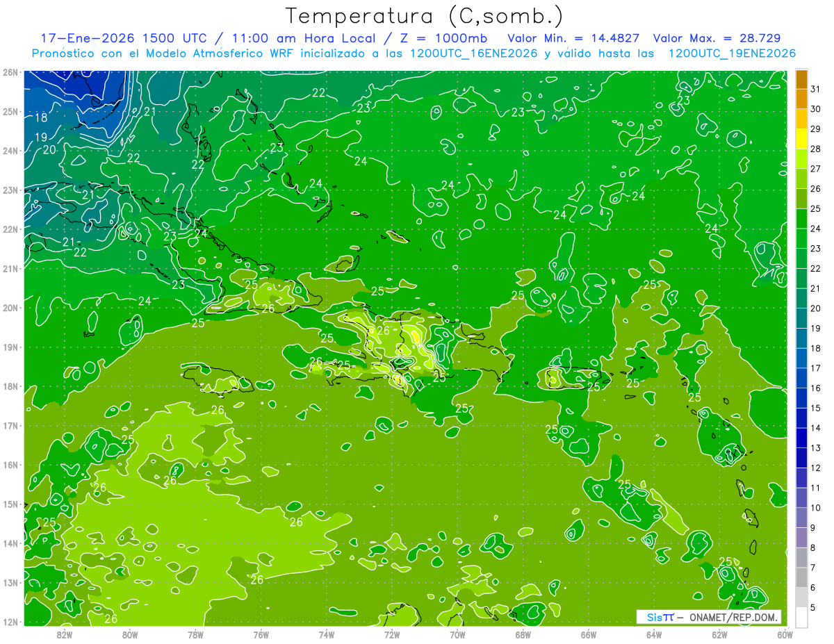834x644 pixels.
Task: Click the longitude label "76W"
Action: (261, 634)
